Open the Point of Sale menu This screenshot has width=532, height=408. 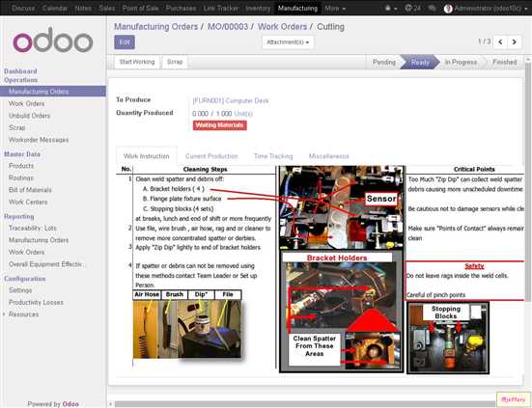coord(140,8)
